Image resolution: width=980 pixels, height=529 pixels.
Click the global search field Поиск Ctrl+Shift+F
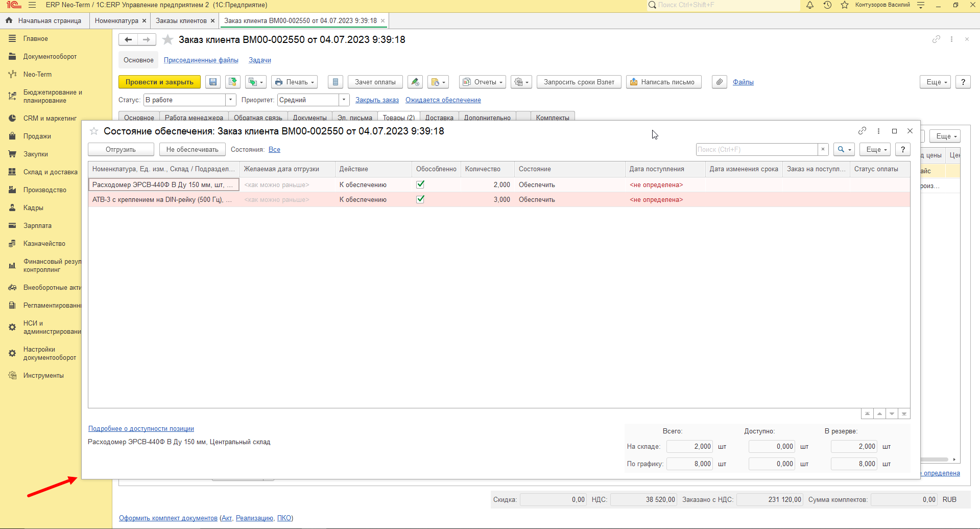click(724, 5)
